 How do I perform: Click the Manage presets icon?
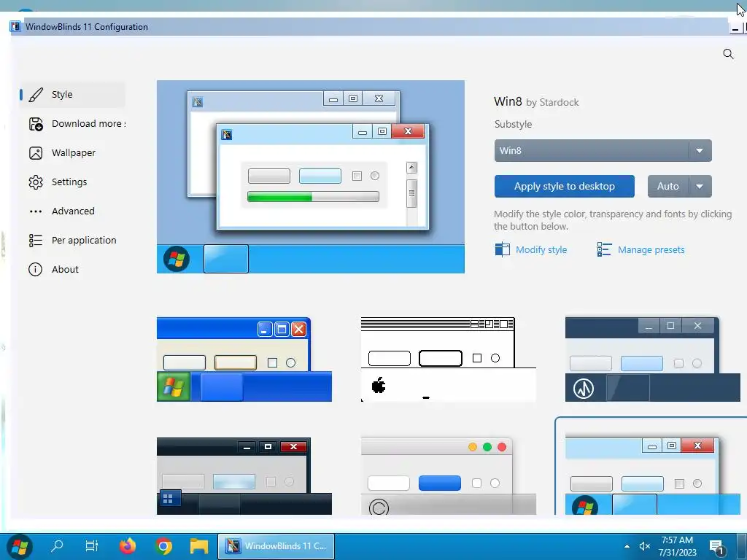click(604, 249)
